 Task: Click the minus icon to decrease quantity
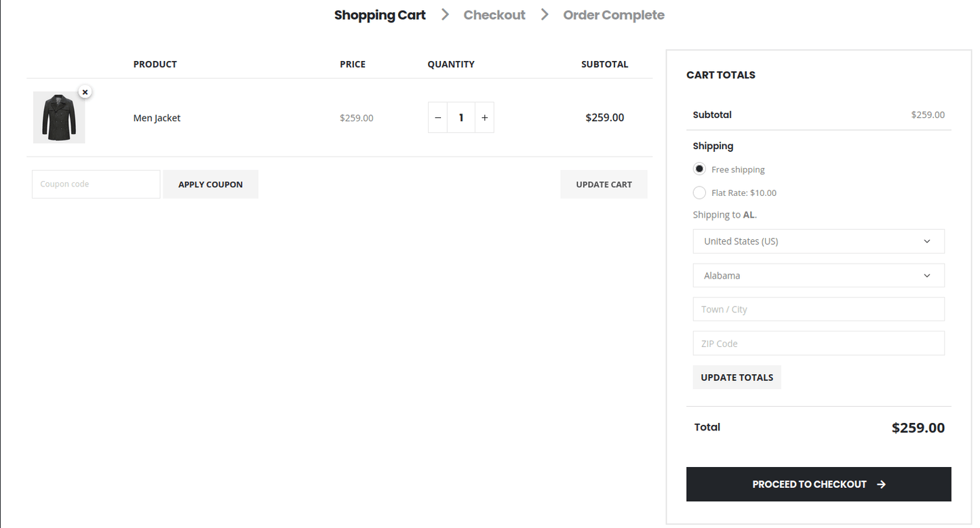pos(437,117)
